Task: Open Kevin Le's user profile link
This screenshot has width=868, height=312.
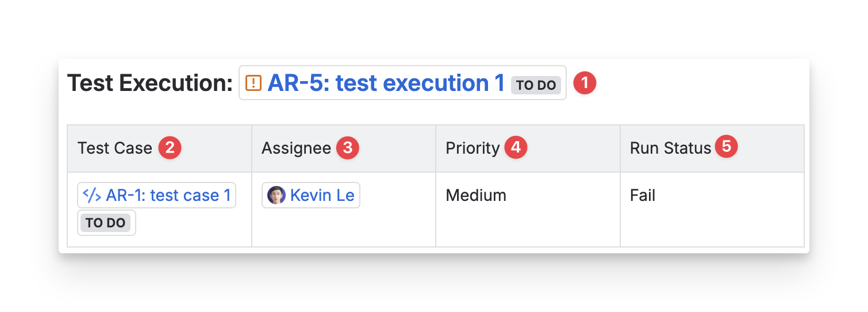Action: coord(322,196)
